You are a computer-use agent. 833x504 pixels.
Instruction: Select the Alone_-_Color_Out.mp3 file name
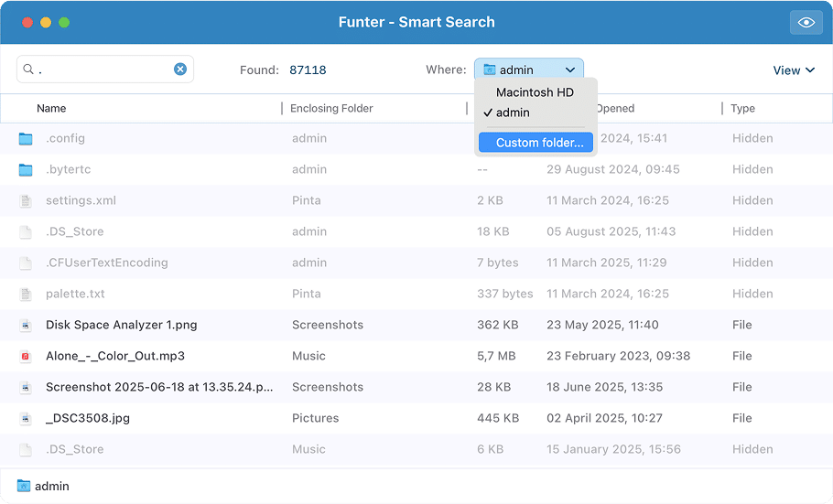click(115, 356)
